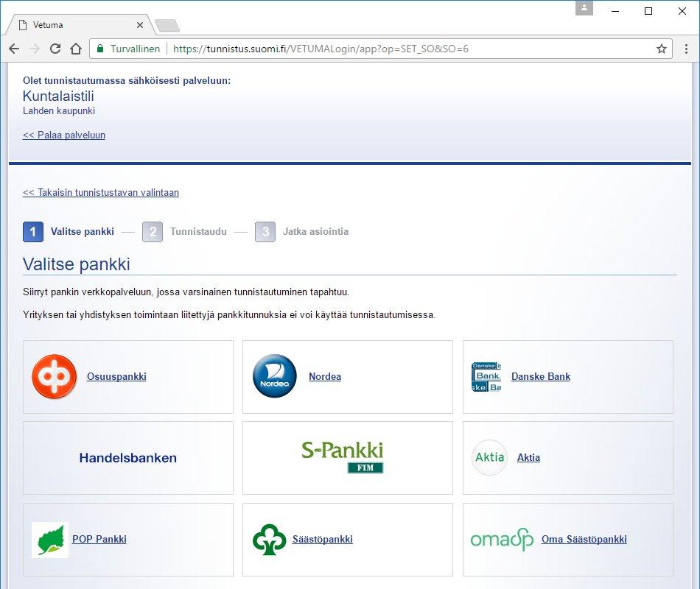This screenshot has width=700, height=589.
Task: Minimize the Chrome window
Action: coord(615,11)
